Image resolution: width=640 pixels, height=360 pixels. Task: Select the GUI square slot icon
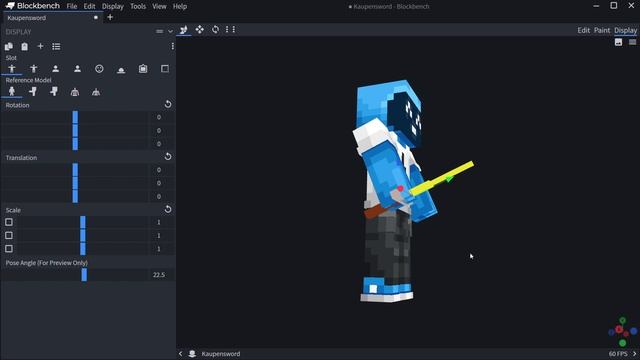(165, 69)
